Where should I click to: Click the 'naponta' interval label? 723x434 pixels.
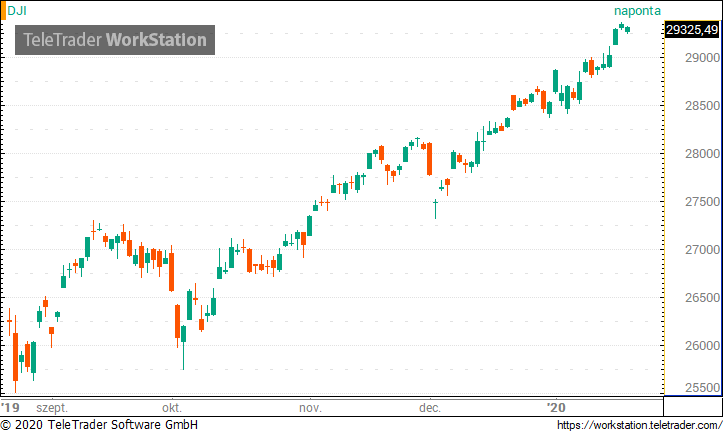637,11
